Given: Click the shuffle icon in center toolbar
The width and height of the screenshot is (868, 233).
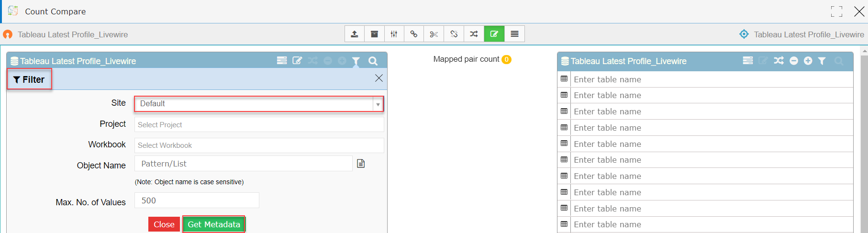Looking at the screenshot, I should (474, 34).
